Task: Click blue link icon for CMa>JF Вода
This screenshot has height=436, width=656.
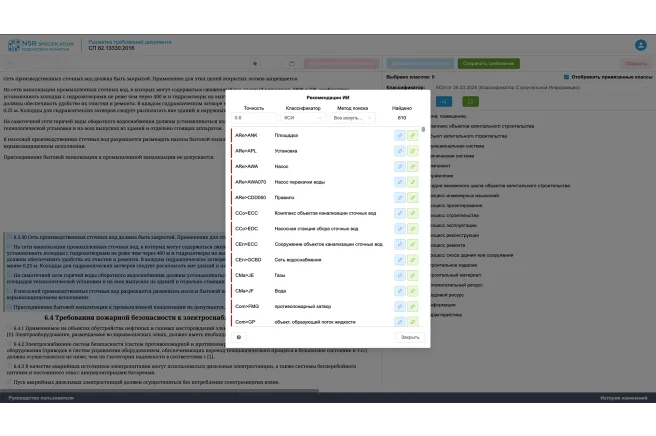Action: (400, 290)
